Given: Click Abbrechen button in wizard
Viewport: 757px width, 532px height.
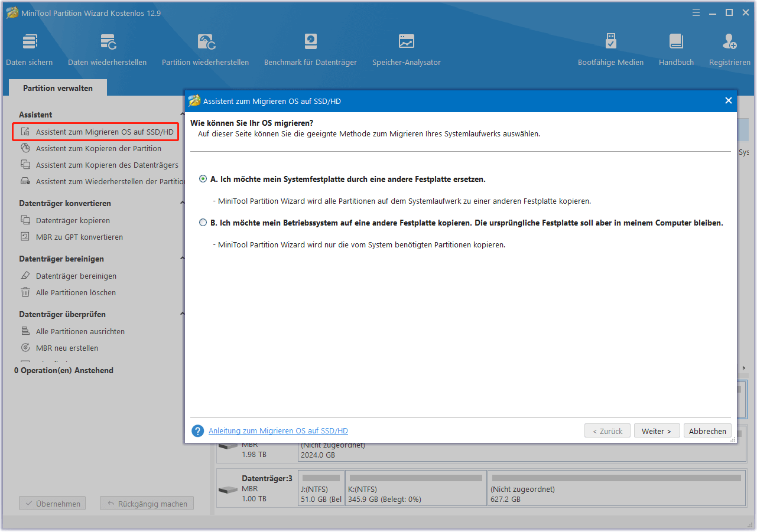Looking at the screenshot, I should (707, 431).
